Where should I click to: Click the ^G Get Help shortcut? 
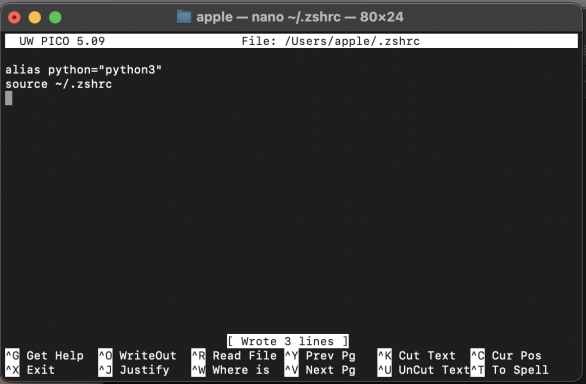tap(44, 355)
